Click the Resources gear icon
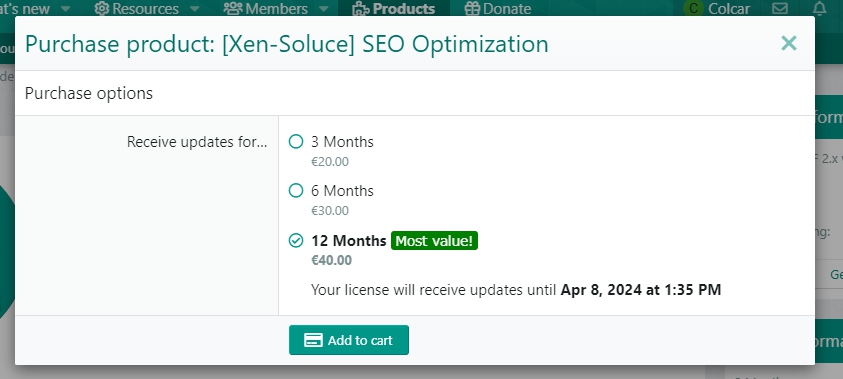The width and height of the screenshot is (843, 379). point(102,9)
